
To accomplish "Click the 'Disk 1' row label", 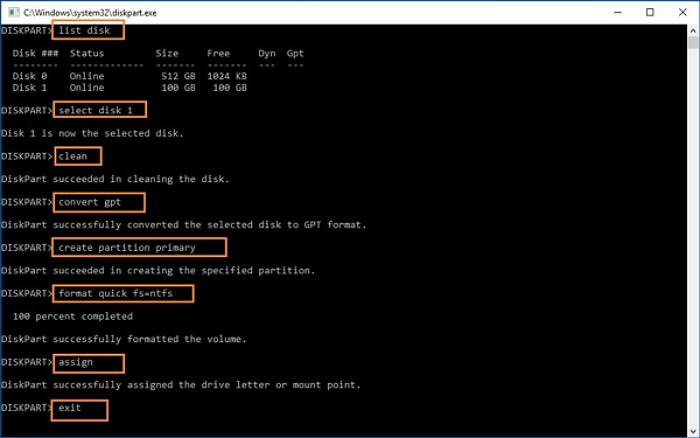I will [29, 88].
